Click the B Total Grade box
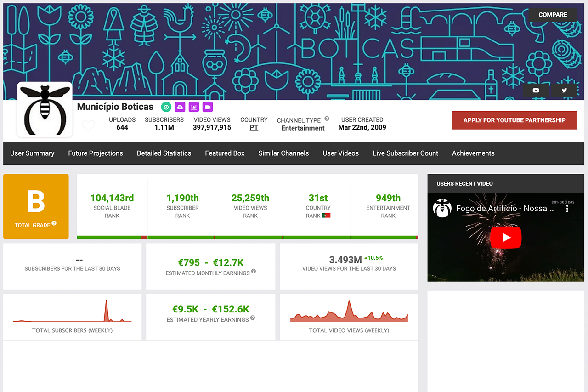This screenshot has width=588, height=392. 36,206
